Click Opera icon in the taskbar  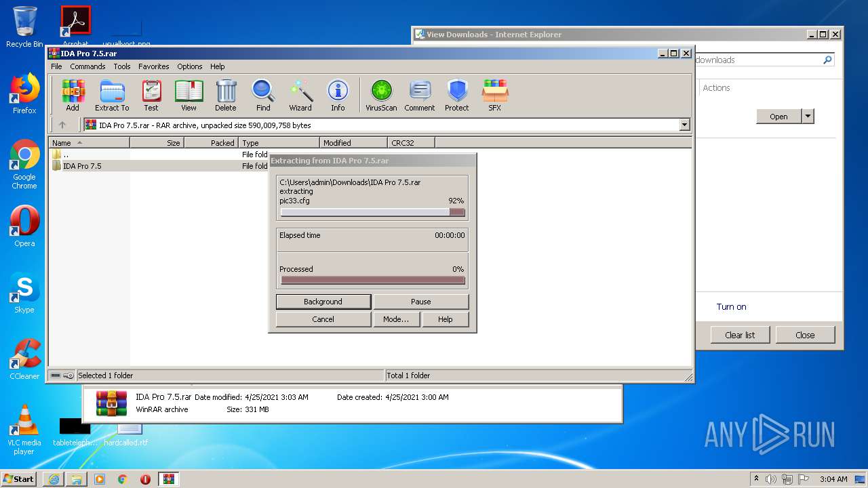(145, 479)
